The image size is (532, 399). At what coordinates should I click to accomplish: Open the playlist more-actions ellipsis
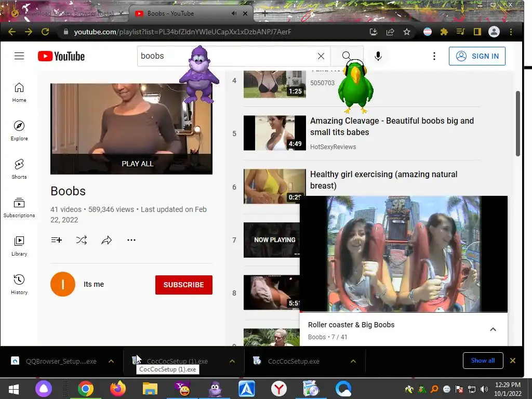(x=131, y=240)
